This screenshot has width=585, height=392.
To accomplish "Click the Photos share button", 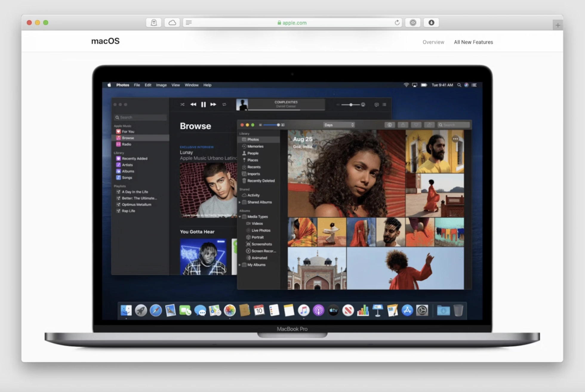I will tap(403, 125).
